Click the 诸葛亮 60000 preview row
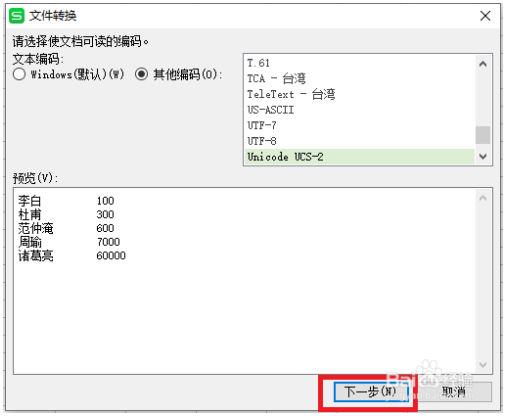Image resolution: width=506 pixels, height=416 pixels. (x=72, y=256)
